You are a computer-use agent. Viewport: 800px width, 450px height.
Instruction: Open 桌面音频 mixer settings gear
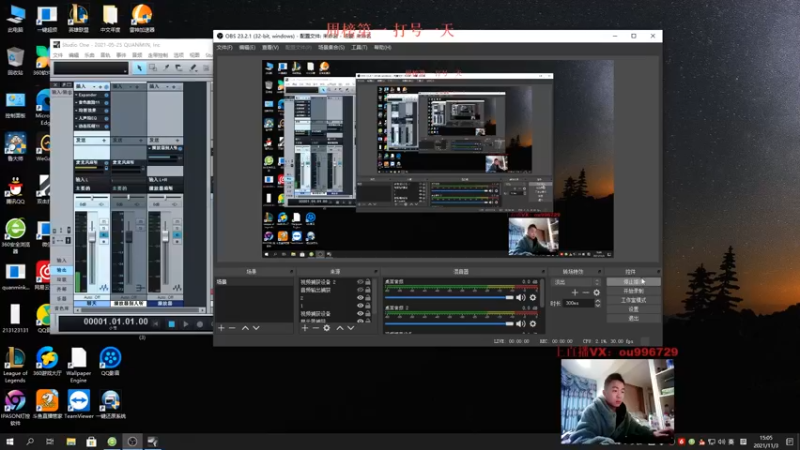533,297
